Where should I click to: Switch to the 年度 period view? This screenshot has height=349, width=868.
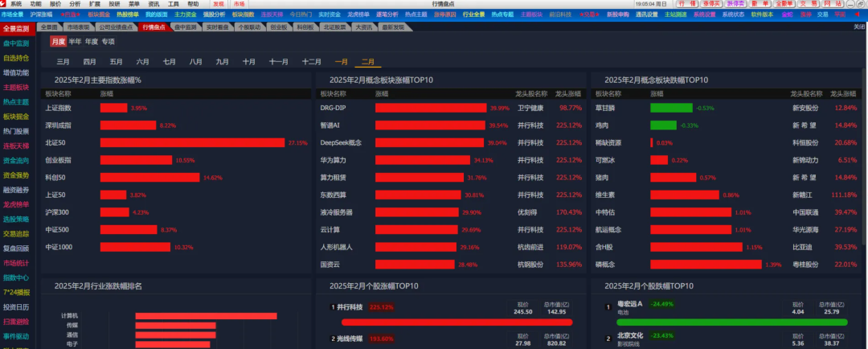pyautogui.click(x=92, y=41)
